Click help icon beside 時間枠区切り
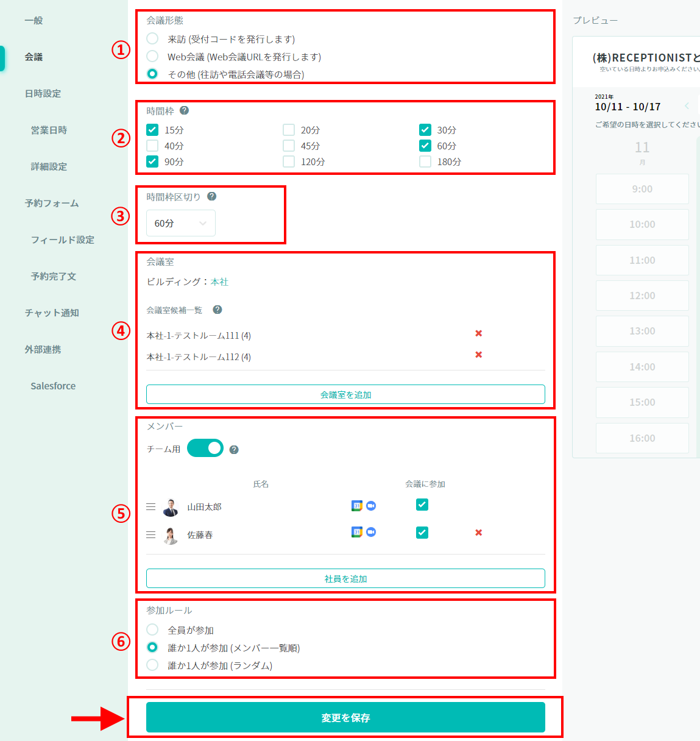This screenshot has height=741, width=700. pos(211,196)
